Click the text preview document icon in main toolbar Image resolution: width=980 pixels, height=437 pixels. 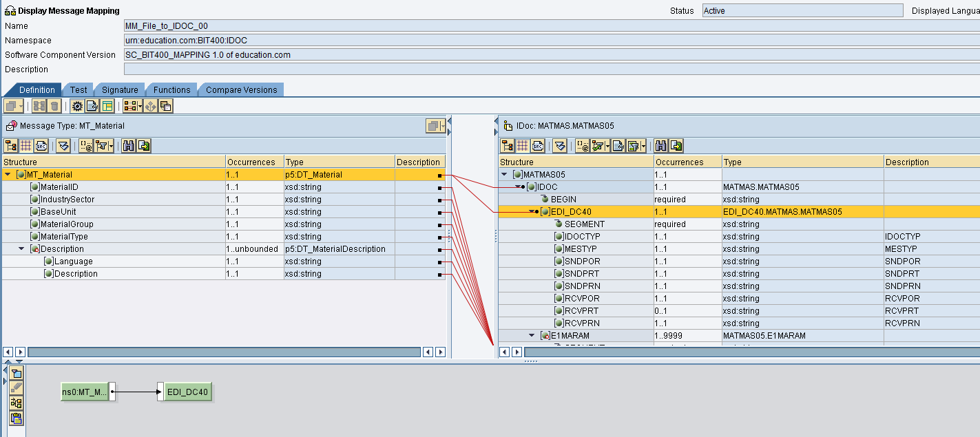point(92,106)
